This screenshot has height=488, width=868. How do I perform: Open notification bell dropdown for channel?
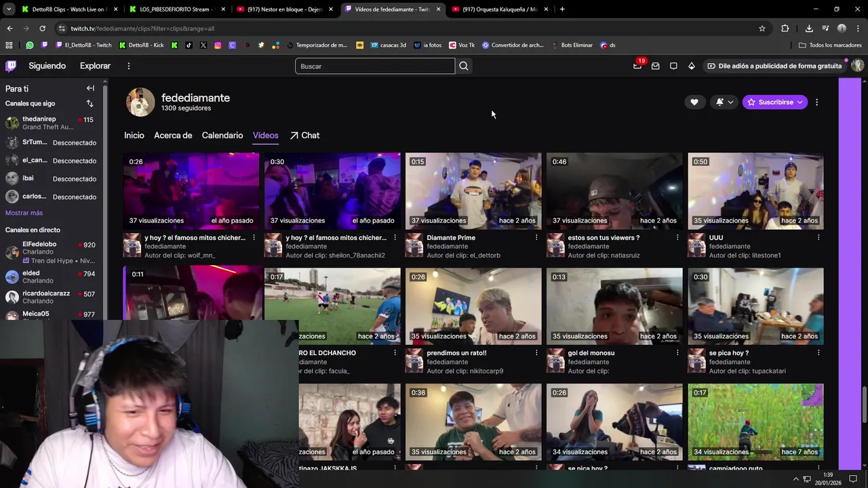[724, 102]
